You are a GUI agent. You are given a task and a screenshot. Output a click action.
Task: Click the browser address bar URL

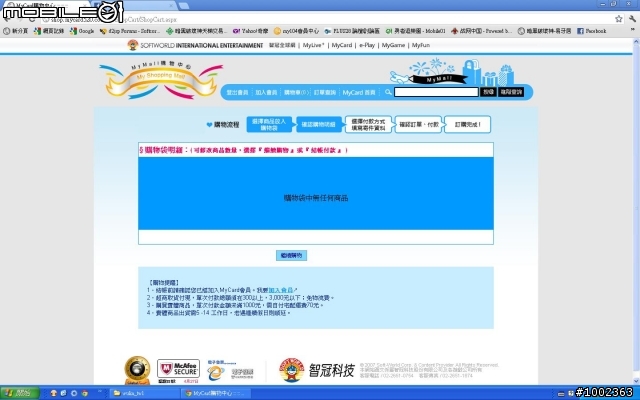point(113,19)
